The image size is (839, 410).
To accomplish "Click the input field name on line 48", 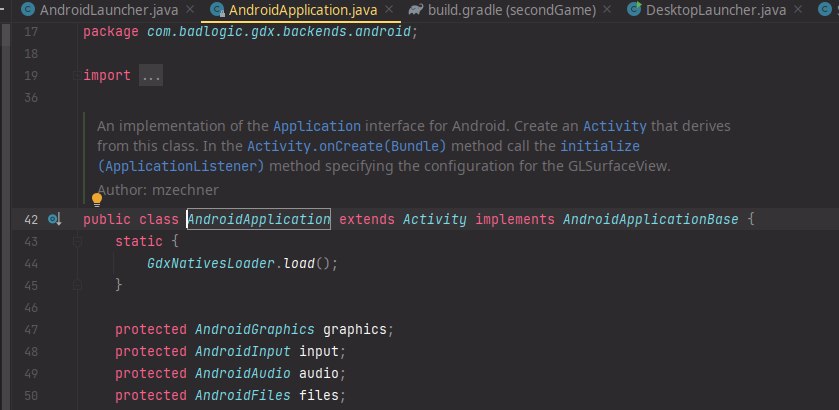I will point(318,351).
